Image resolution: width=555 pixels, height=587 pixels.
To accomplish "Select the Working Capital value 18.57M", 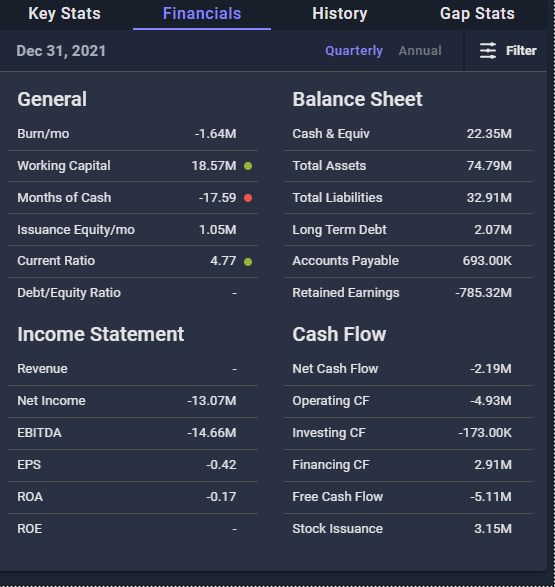I will point(214,166).
